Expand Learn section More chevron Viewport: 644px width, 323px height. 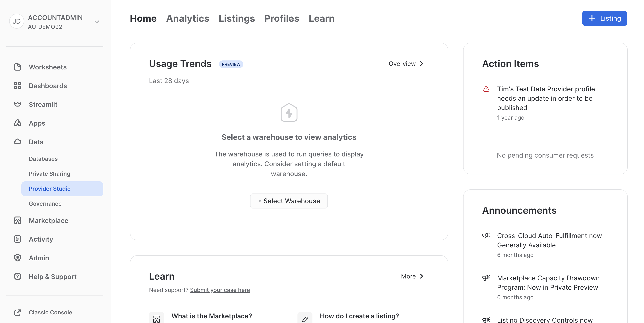point(422,276)
